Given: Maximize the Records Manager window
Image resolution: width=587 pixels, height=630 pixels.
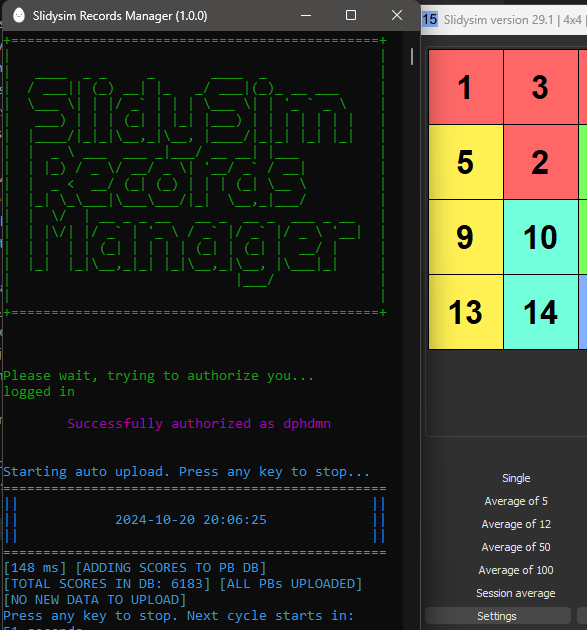Looking at the screenshot, I should coord(351,15).
